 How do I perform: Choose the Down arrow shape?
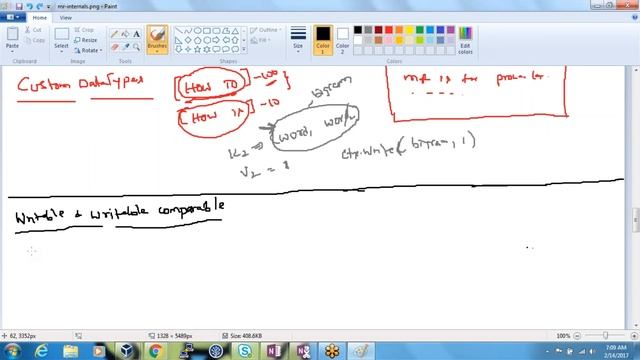click(x=178, y=49)
